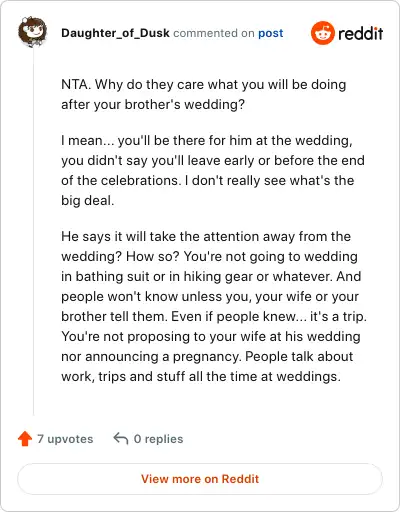Click the text "after your brother's wedding?"
Screen dimensions: 400x512
153,104
